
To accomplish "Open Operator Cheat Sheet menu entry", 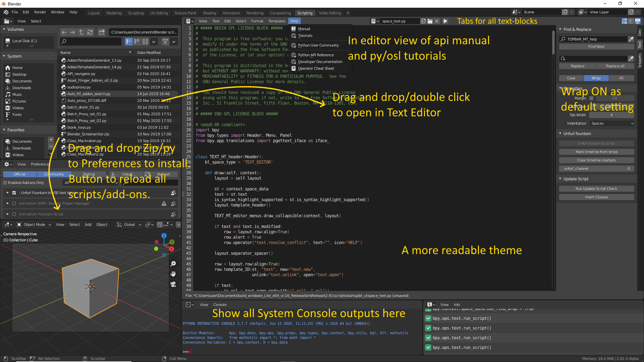I will click(316, 68).
